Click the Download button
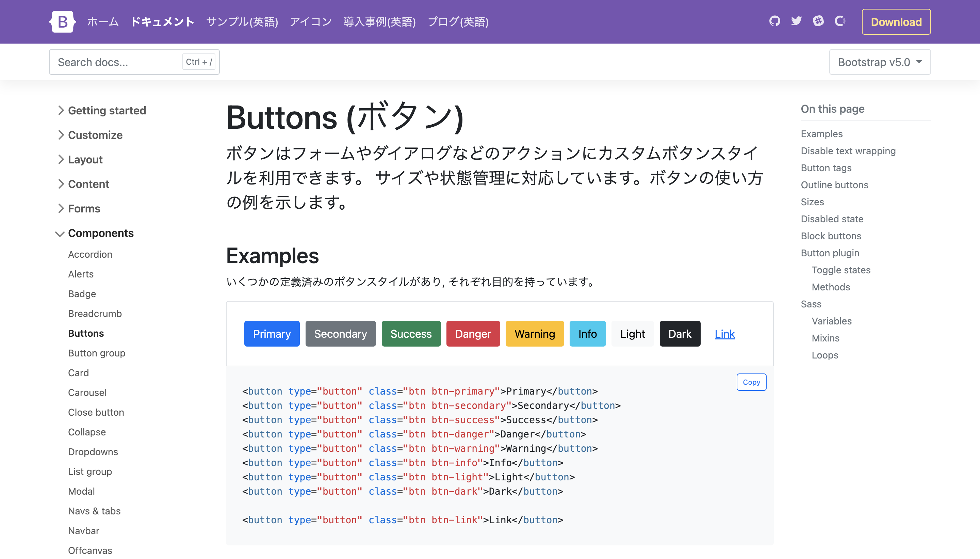Screen dimensions: 980x559 (896, 22)
